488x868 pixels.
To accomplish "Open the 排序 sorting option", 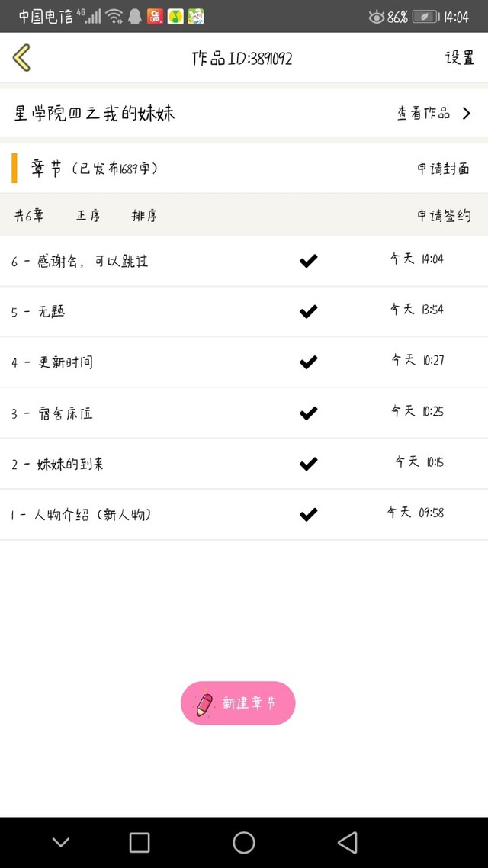I will point(144,215).
